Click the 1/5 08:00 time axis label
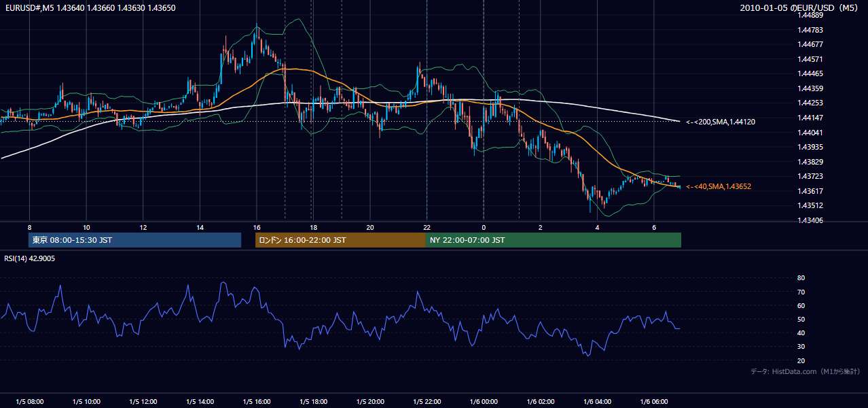 [x=29, y=402]
